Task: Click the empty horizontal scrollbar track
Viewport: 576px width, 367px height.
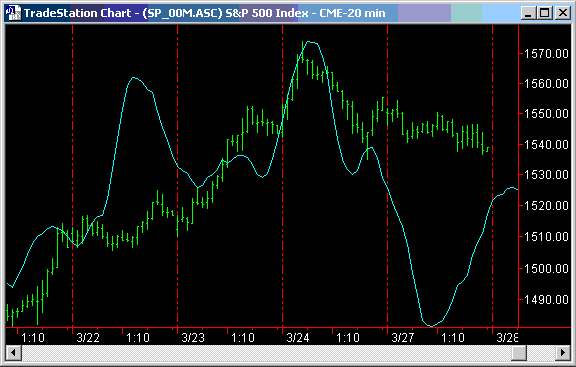Action: [x=266, y=353]
